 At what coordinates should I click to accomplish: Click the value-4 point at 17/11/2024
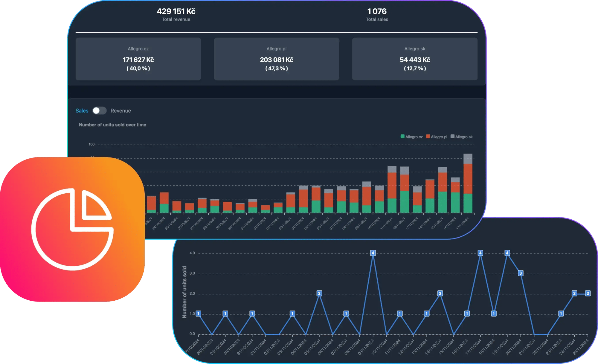coord(480,253)
